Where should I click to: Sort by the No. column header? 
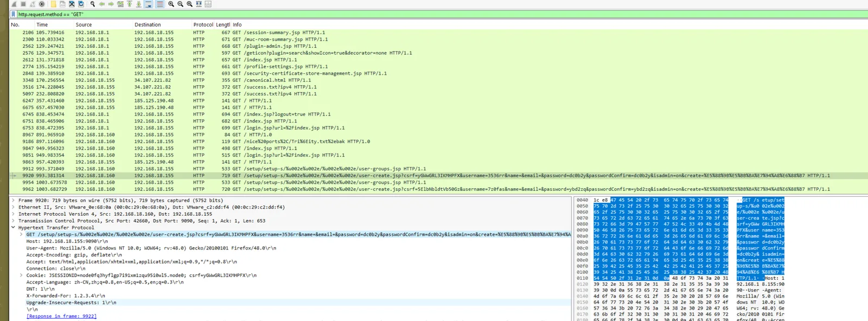click(x=22, y=24)
